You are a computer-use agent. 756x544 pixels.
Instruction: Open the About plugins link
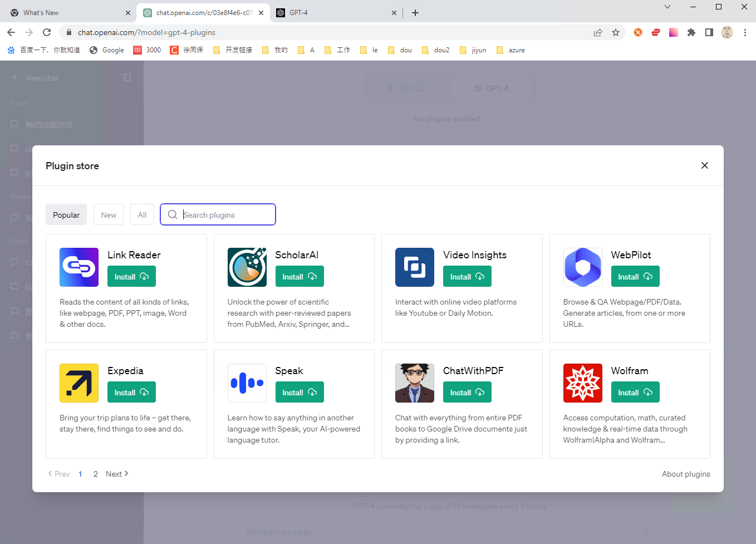pyautogui.click(x=686, y=474)
